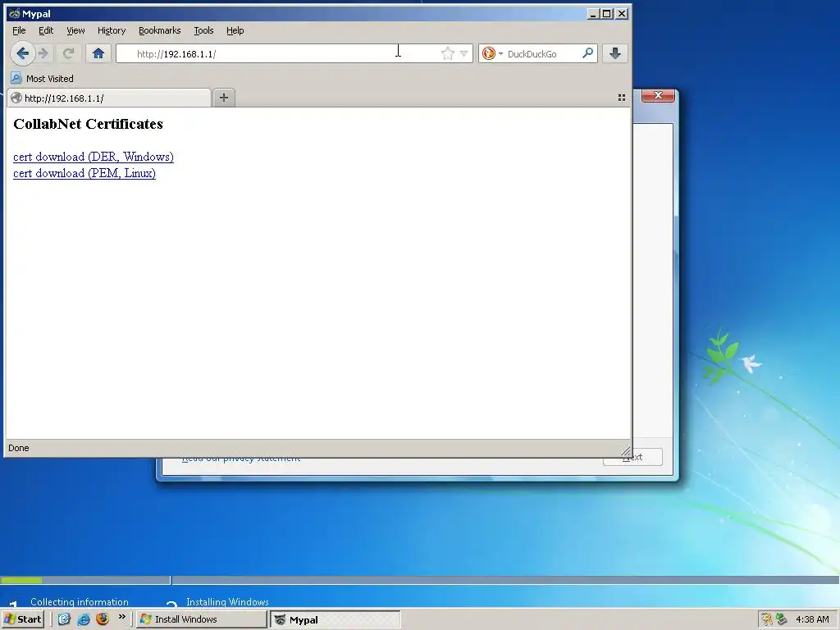Screen dimensions: 840x630
Task: Open the Help menu
Action: tap(235, 30)
